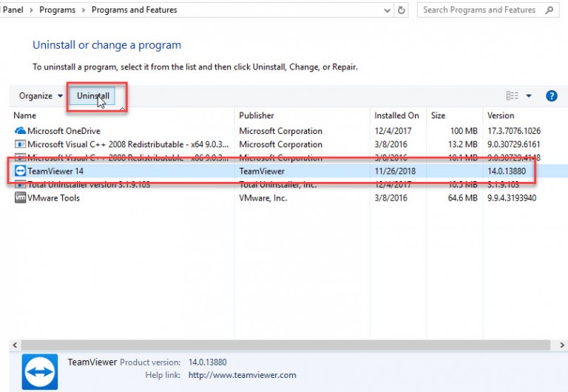Click version 9.9.4.3193940 cell
The width and height of the screenshot is (568, 392).
(512, 197)
